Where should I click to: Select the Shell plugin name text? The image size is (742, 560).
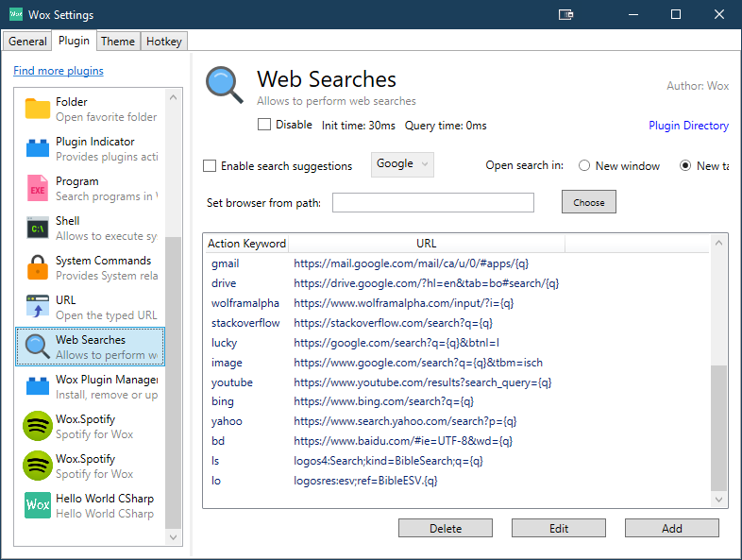point(68,221)
